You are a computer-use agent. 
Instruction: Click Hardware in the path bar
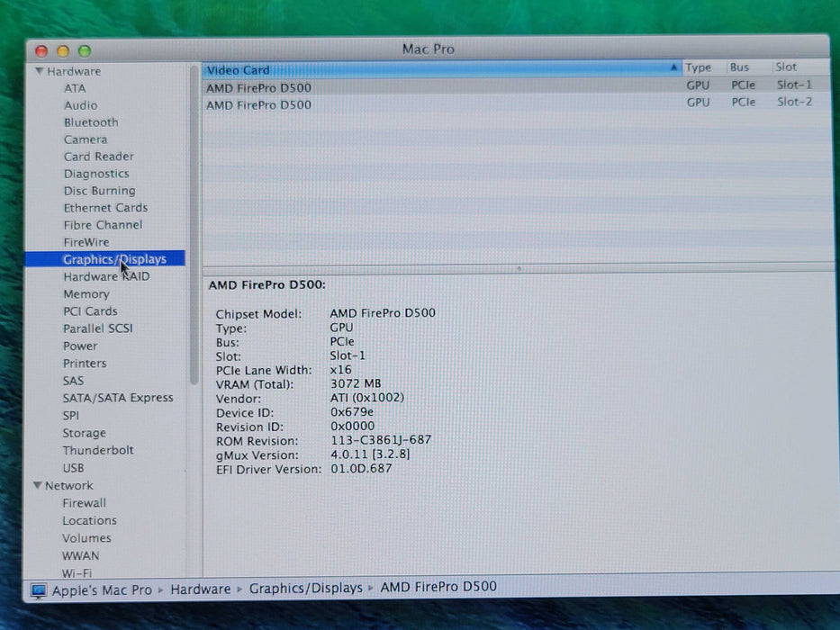tap(201, 589)
